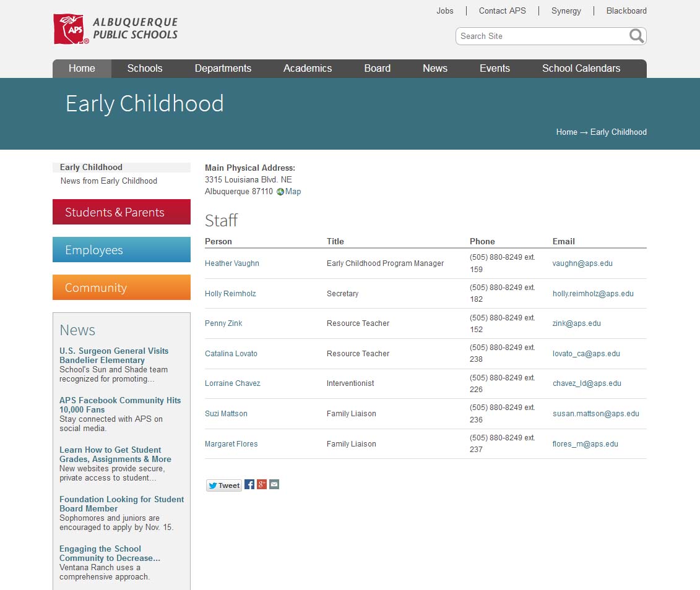Click the email share envelope icon
The height and width of the screenshot is (590, 700).
pyautogui.click(x=274, y=484)
